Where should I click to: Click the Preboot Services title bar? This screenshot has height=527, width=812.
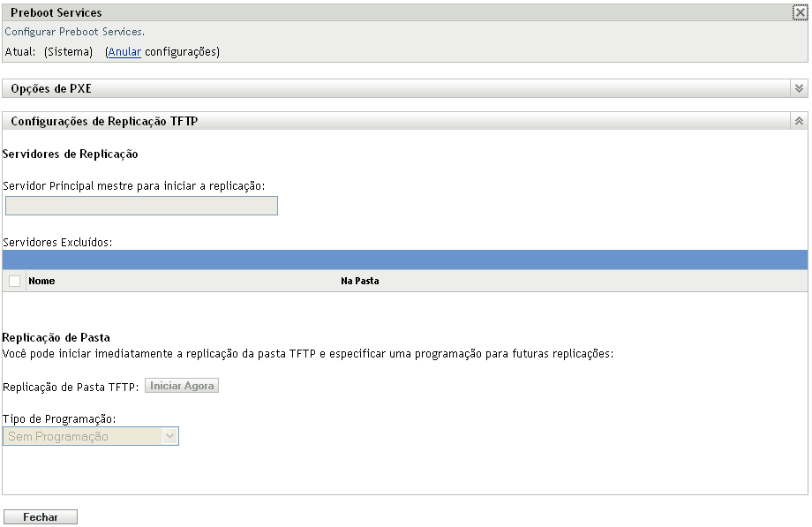tap(57, 12)
